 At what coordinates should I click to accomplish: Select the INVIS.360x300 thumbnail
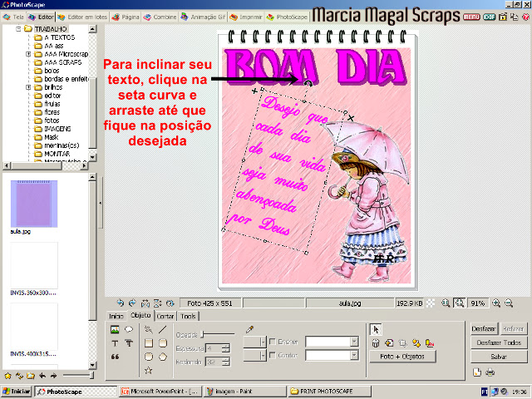pos(34,265)
